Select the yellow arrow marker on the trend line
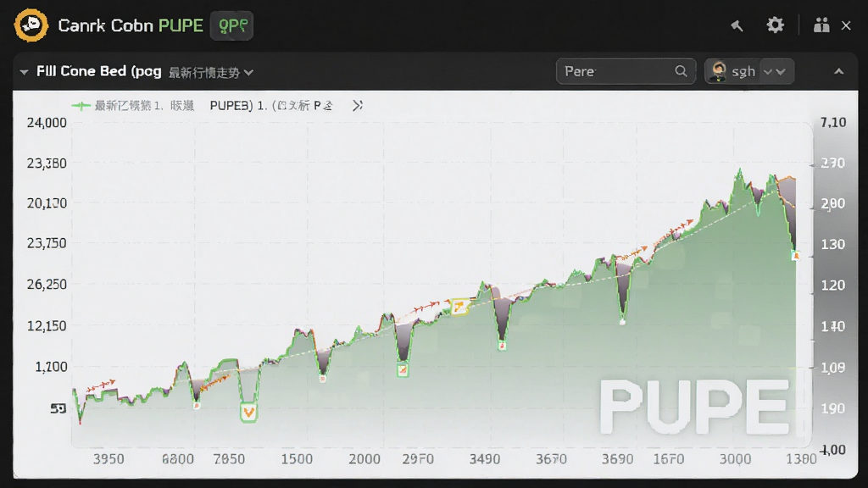The height and width of the screenshot is (488, 868). coord(459,306)
